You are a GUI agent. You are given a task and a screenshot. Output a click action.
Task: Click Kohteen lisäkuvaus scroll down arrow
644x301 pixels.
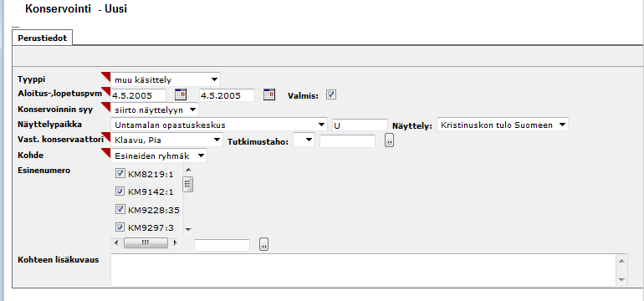pyautogui.click(x=621, y=280)
